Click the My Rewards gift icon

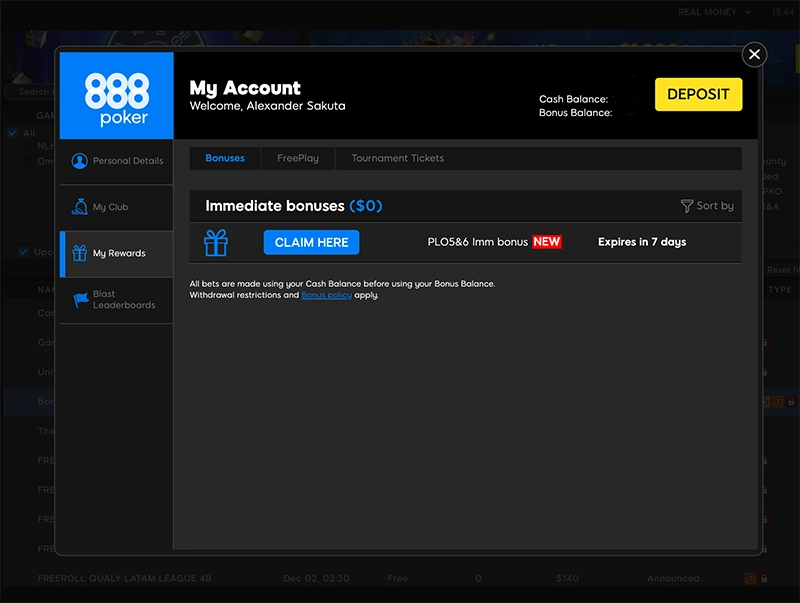[79, 253]
